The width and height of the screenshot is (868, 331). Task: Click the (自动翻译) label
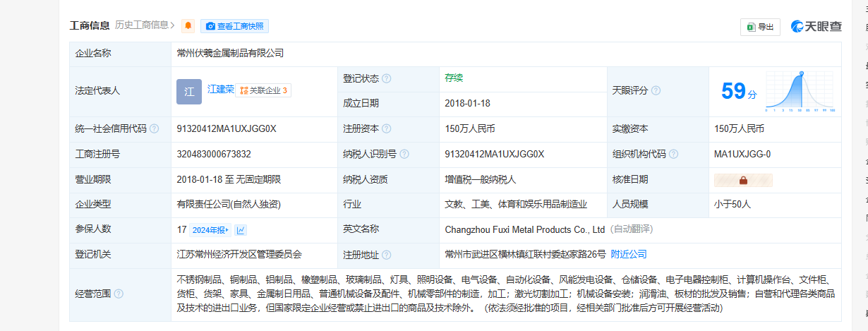632,229
